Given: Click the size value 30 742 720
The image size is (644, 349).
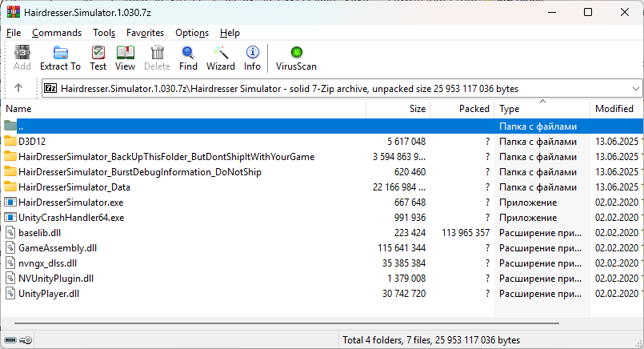Looking at the screenshot, I should [x=404, y=294].
